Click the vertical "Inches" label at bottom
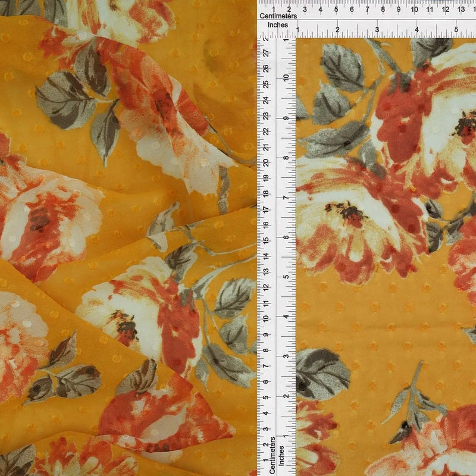 (x=281, y=456)
